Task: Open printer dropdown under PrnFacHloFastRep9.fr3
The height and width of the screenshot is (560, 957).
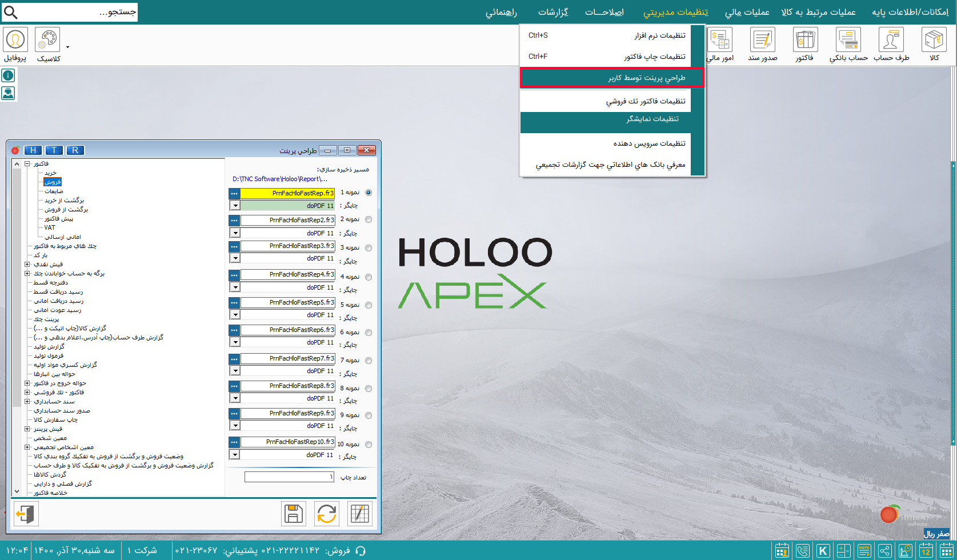Action: coord(234,426)
